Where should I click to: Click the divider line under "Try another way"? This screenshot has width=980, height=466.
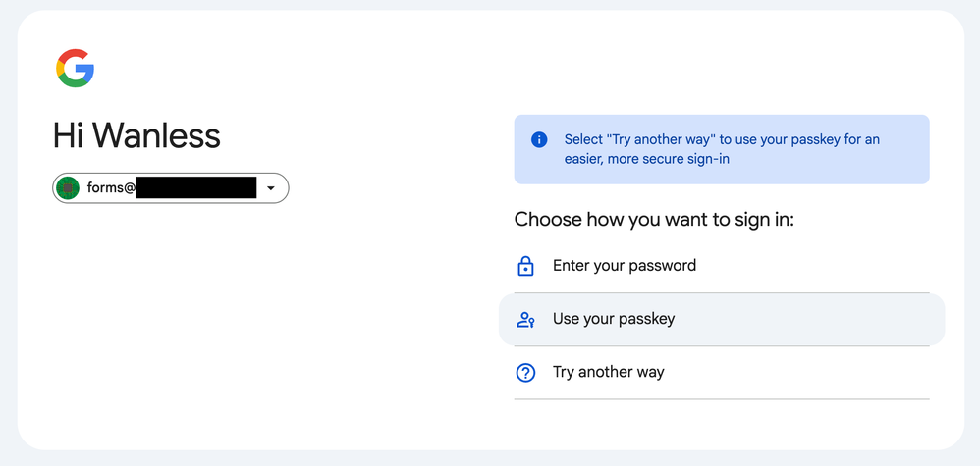pos(721,399)
